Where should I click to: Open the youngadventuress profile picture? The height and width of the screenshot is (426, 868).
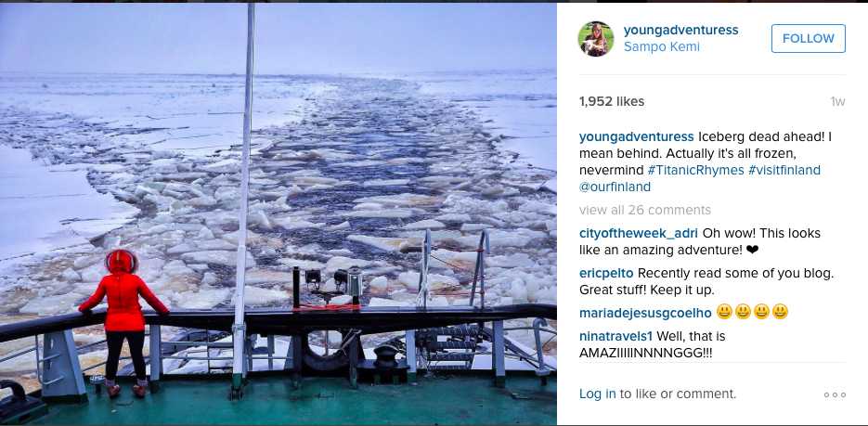(596, 39)
